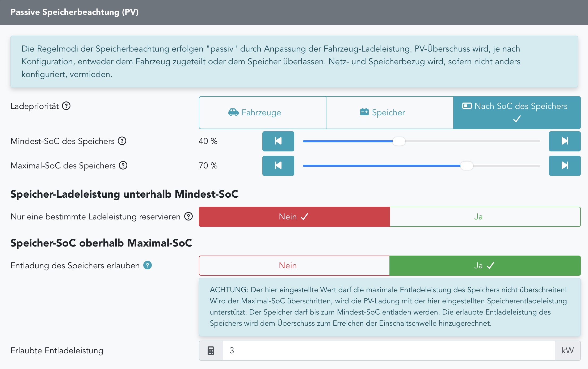Select Speicher charging priority

tap(390, 113)
